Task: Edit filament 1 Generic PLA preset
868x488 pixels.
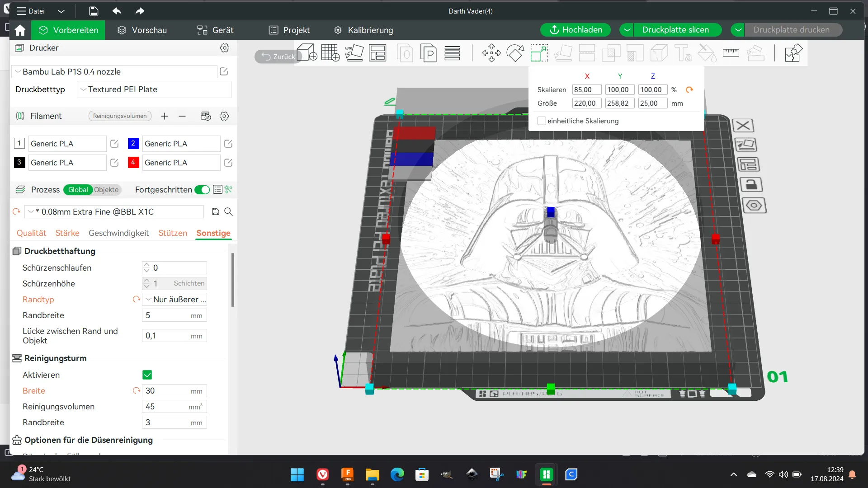Action: tap(114, 144)
